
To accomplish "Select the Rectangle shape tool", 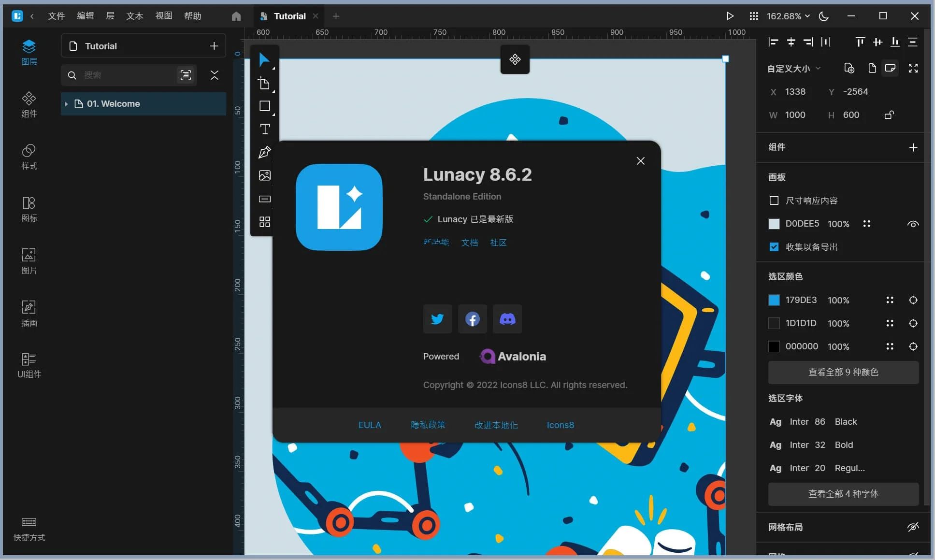I will pyautogui.click(x=264, y=106).
